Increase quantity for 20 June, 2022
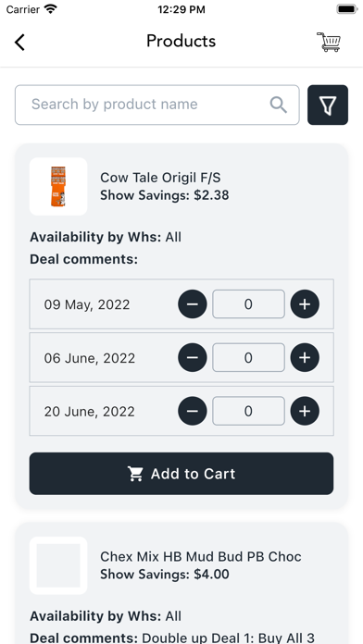The image size is (363, 644). 305,411
